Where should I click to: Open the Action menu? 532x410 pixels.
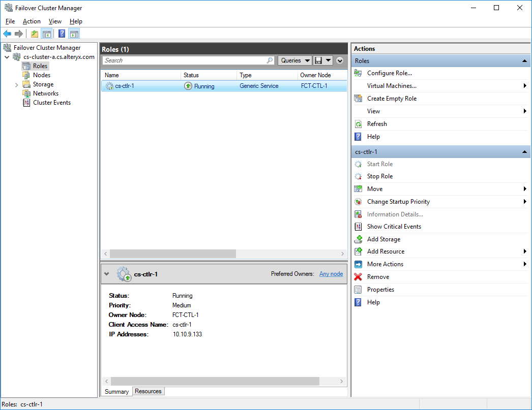pos(32,21)
